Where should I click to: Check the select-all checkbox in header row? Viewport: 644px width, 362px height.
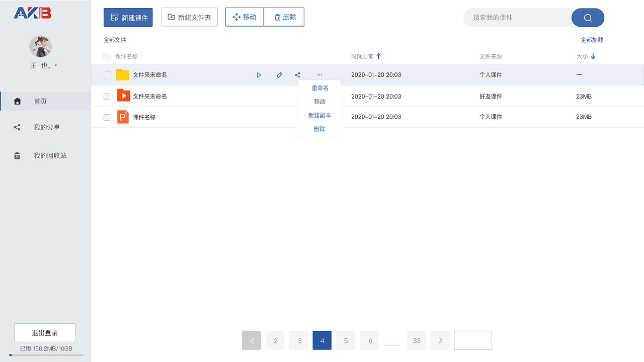pyautogui.click(x=107, y=56)
